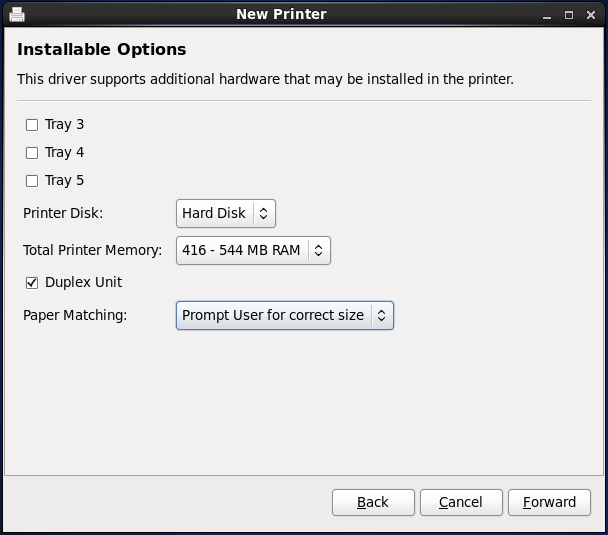Proceed with the Forward button

coord(549,502)
